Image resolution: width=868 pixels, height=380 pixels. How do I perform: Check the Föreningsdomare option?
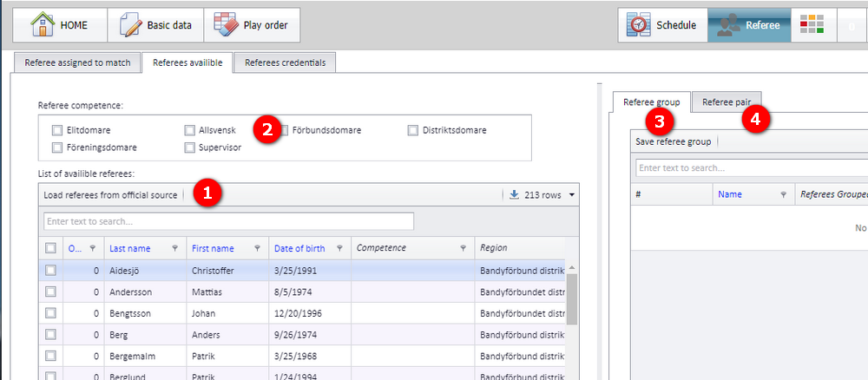(56, 147)
